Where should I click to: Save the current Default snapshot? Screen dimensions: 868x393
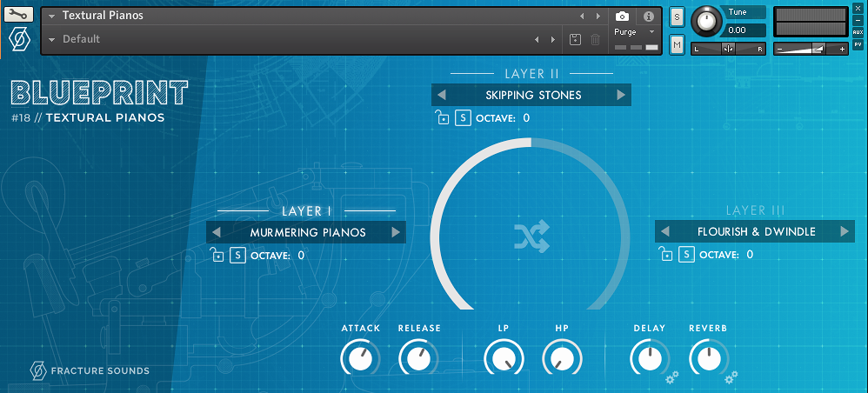(576, 39)
